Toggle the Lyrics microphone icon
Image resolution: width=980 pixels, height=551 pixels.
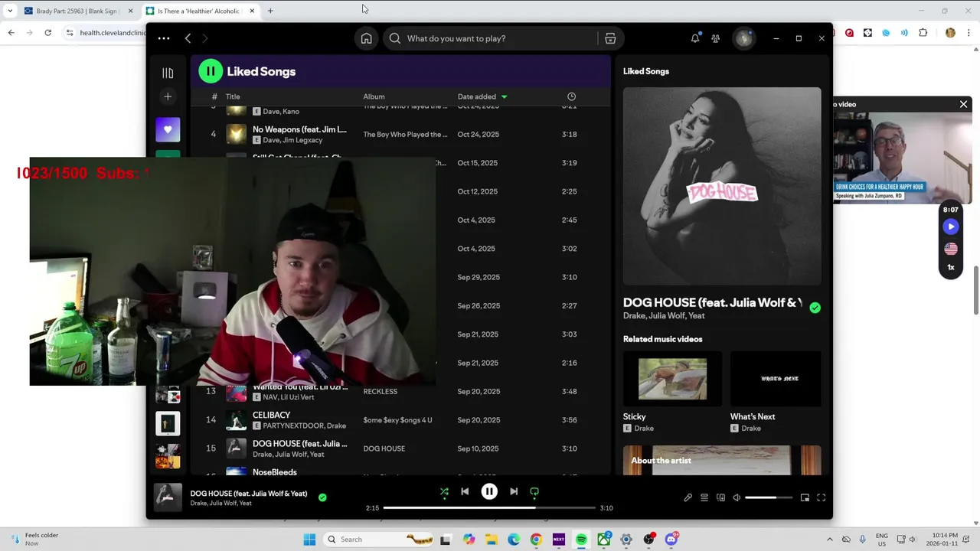click(x=688, y=497)
